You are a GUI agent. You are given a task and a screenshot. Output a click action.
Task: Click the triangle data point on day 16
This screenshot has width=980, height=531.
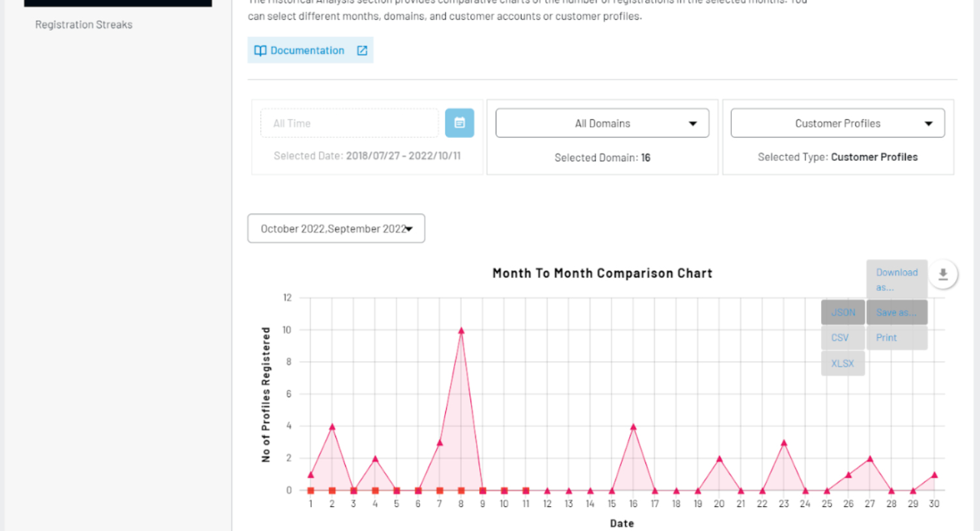633,427
